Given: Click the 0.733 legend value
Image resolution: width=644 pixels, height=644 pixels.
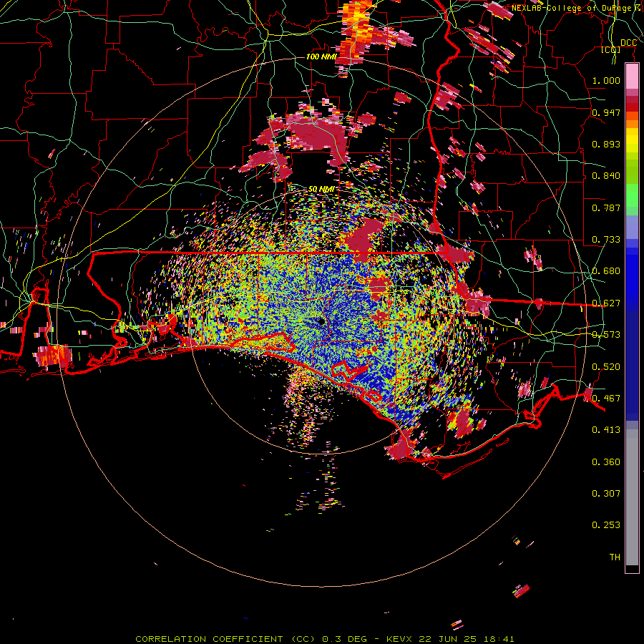Looking at the screenshot, I should coord(606,240).
